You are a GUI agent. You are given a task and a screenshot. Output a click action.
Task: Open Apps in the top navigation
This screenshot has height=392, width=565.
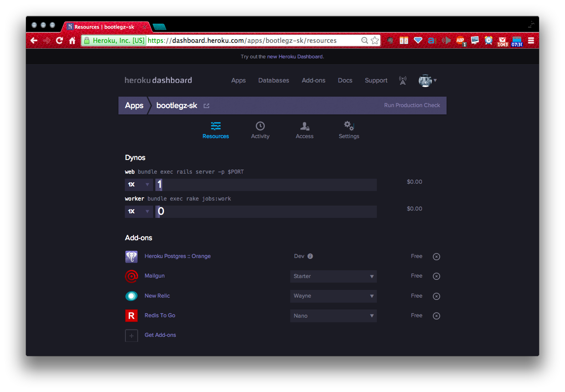(238, 81)
